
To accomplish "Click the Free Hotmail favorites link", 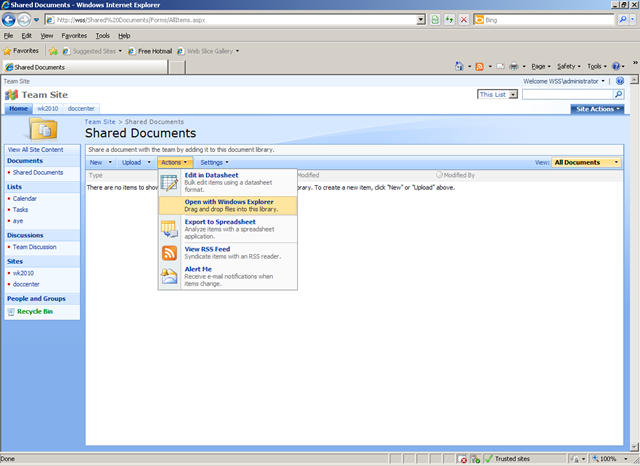I will 150,51.
